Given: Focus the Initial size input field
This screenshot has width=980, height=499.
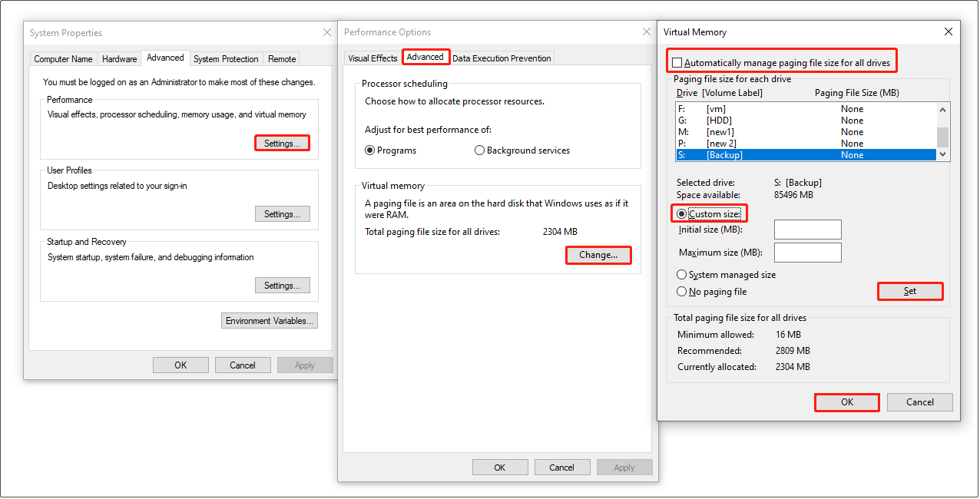Looking at the screenshot, I should point(808,230).
